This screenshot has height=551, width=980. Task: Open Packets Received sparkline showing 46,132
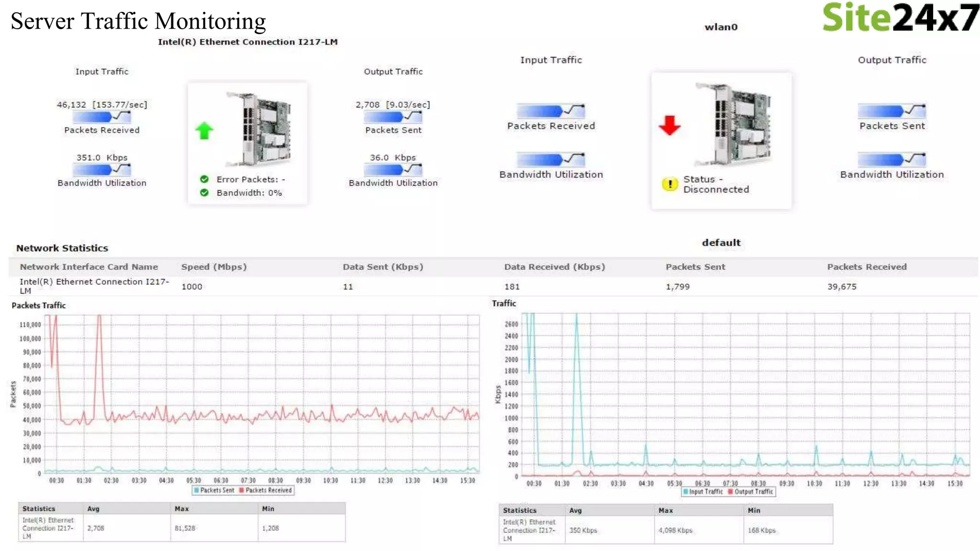point(102,117)
